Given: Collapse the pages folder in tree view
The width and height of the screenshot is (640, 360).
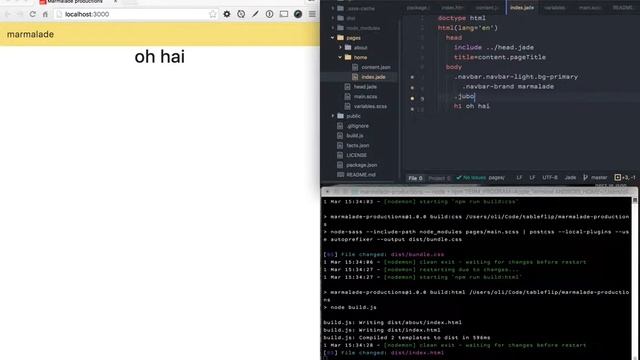Looking at the screenshot, I should tap(333, 38).
